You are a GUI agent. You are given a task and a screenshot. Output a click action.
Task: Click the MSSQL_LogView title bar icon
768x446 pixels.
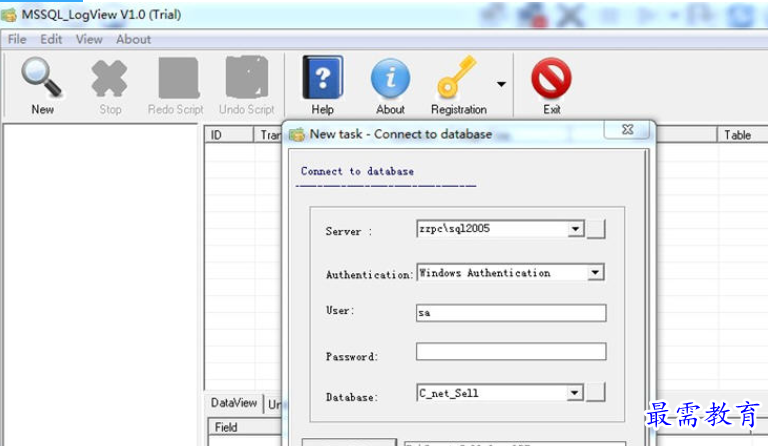point(9,15)
